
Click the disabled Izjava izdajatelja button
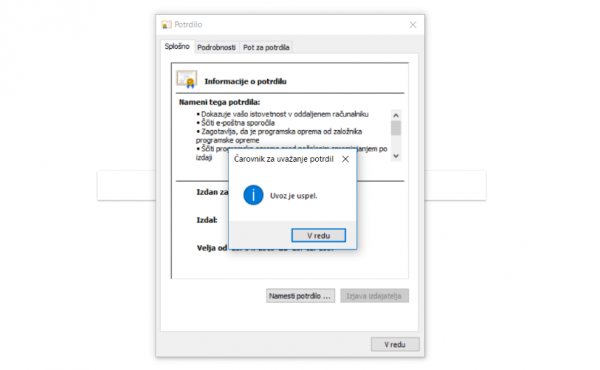(374, 296)
